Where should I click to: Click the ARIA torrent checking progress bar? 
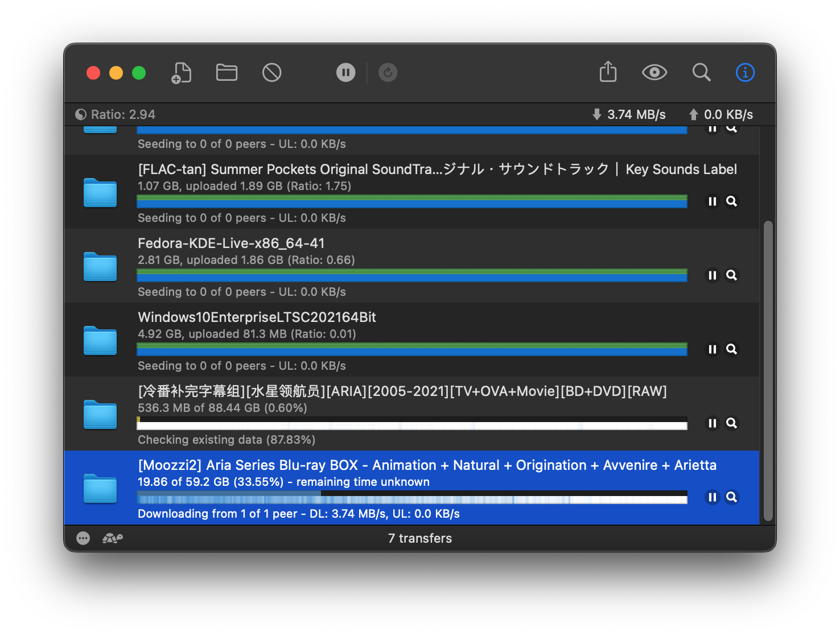411,424
